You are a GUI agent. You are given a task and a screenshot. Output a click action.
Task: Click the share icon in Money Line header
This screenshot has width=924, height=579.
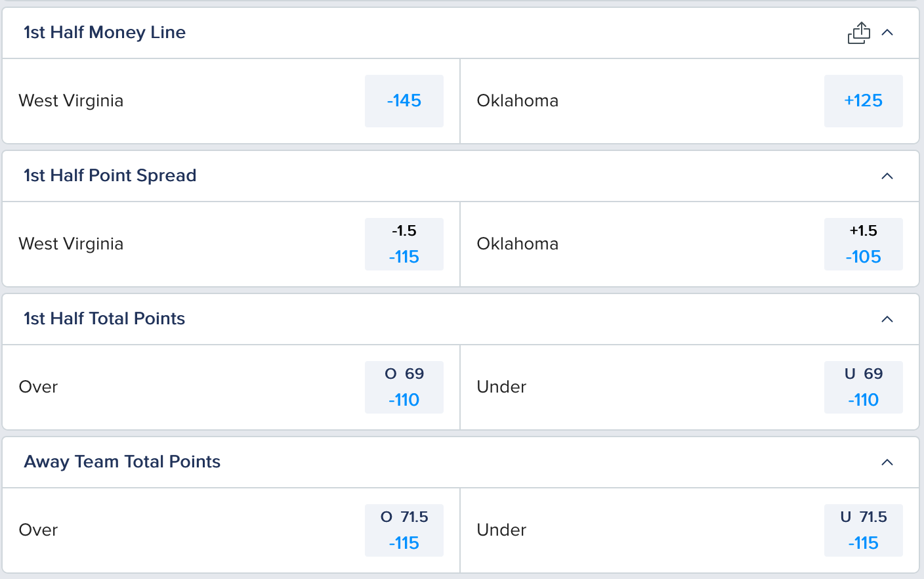[859, 33]
